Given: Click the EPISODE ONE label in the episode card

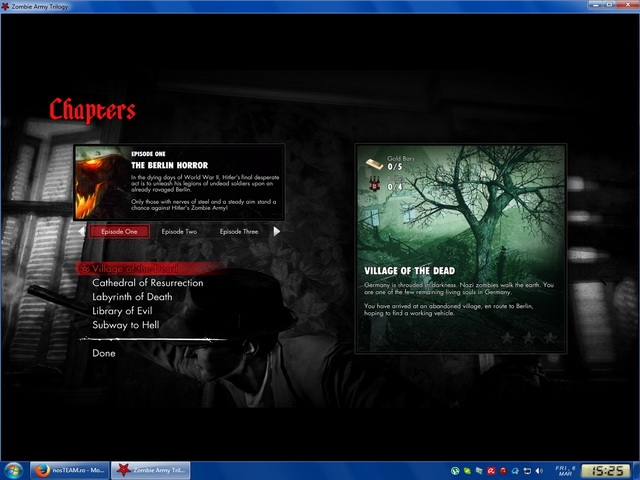Looking at the screenshot, I should tap(148, 154).
